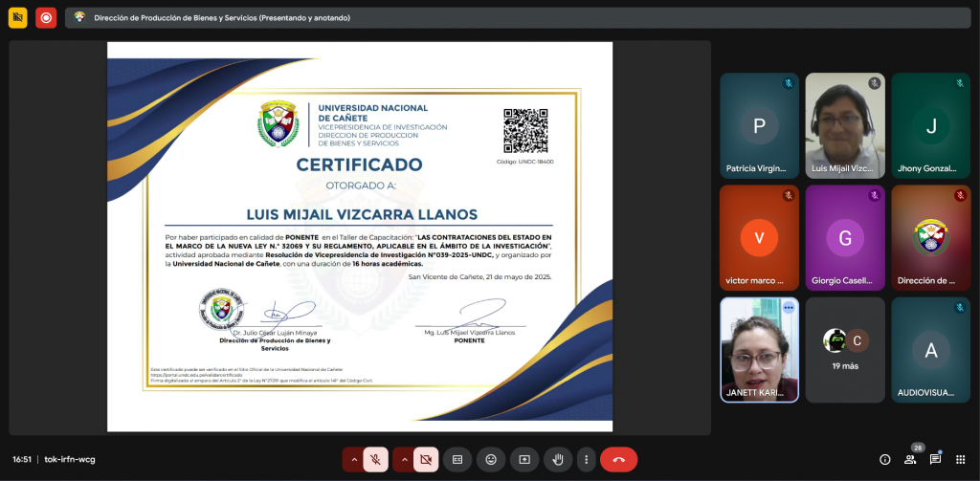Click Mg. Luis Mijael Vizcarra Llanos signature name
The width and height of the screenshot is (980, 481).
[x=469, y=333]
